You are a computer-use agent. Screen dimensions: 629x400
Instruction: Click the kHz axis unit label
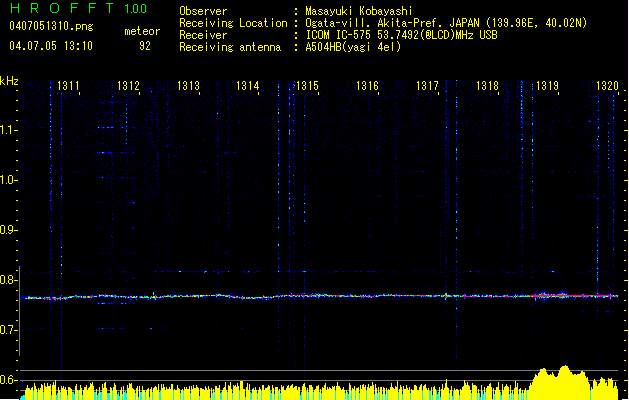pyautogui.click(x=10, y=80)
